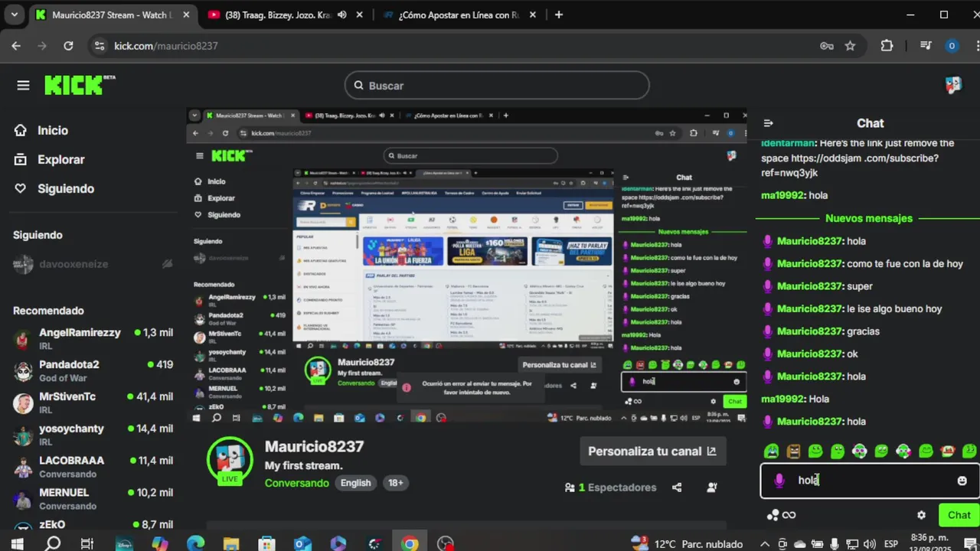The height and width of the screenshot is (551, 980).
Task: Open the tab search dropdown arrow
Action: (x=14, y=15)
